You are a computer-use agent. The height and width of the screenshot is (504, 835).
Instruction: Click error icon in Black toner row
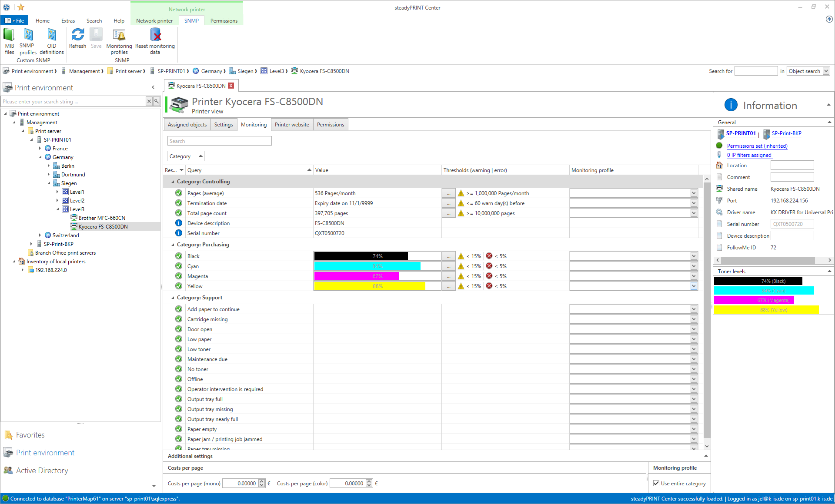click(x=489, y=256)
